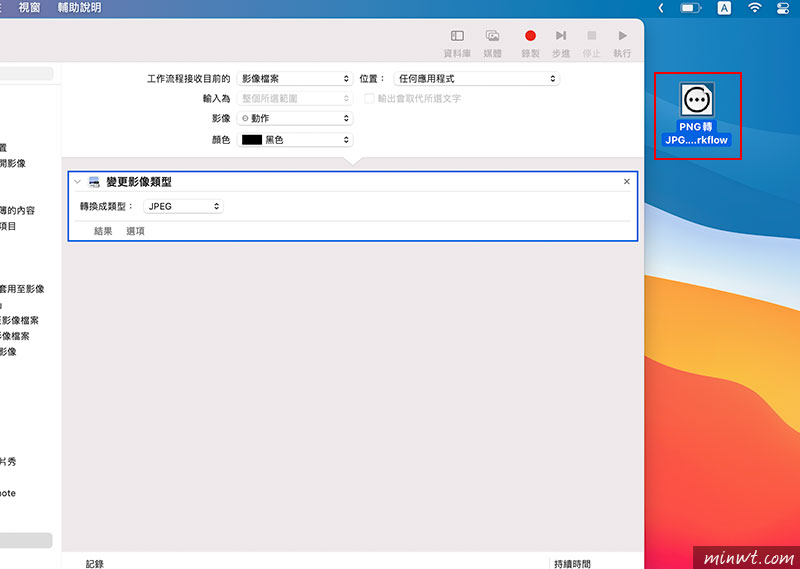Image resolution: width=800 pixels, height=569 pixels.
Task: Click the library search field
Action: pos(27,73)
